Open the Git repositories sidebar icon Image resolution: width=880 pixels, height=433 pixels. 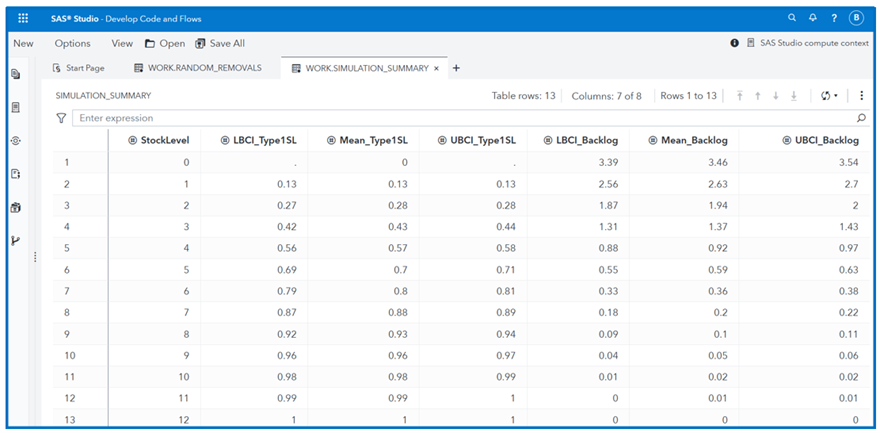[16, 241]
